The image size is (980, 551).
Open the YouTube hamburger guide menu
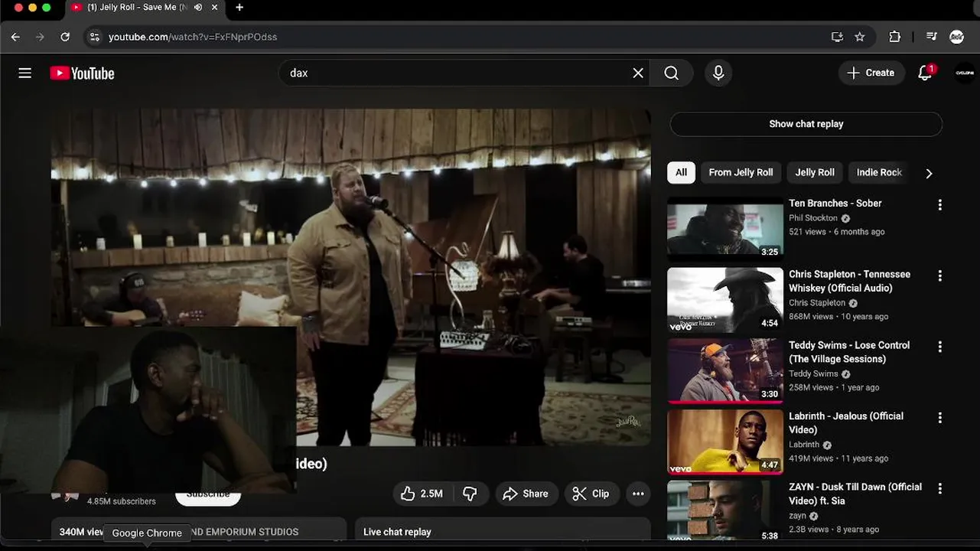pyautogui.click(x=25, y=73)
